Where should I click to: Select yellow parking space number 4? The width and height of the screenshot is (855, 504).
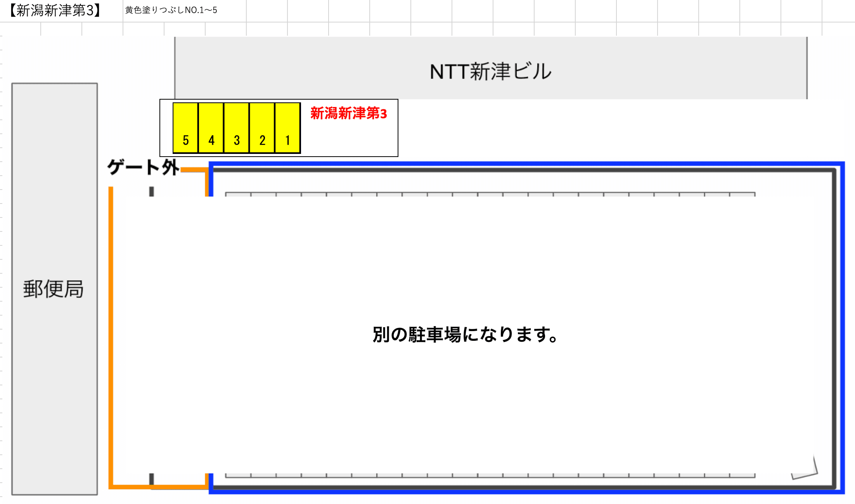point(211,128)
